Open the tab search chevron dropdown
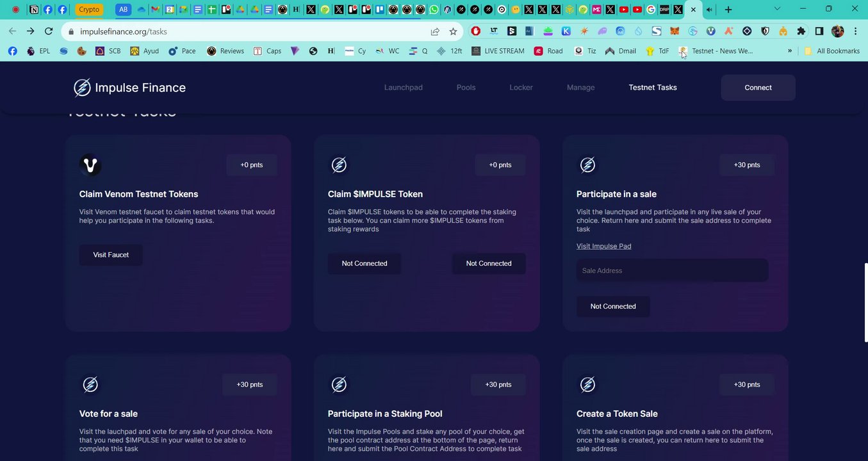Image resolution: width=868 pixels, height=461 pixels. point(777,9)
